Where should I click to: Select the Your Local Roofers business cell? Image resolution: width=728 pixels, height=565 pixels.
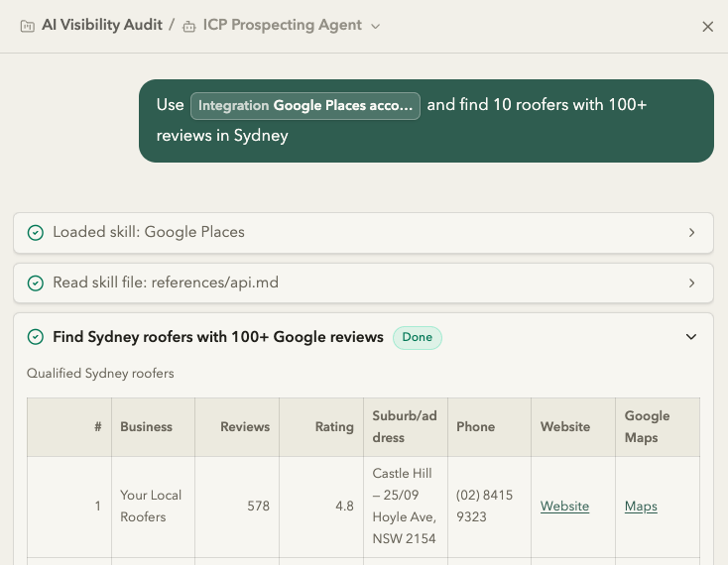tap(153, 507)
